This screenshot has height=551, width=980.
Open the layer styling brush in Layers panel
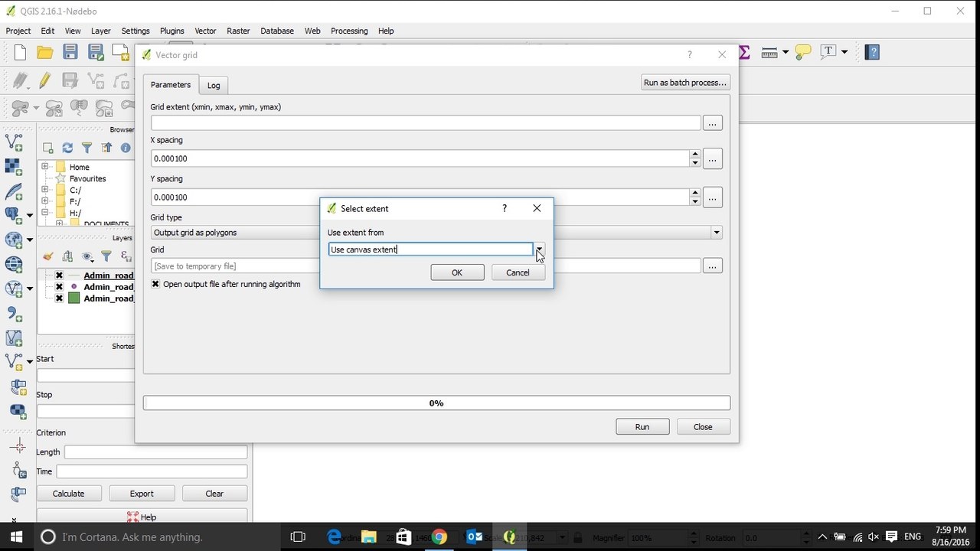click(x=48, y=257)
